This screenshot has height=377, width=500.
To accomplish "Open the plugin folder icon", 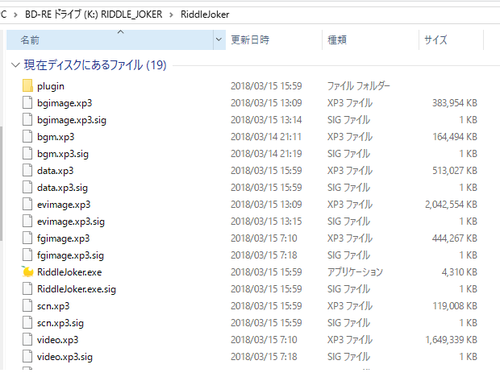I will coord(28,86).
